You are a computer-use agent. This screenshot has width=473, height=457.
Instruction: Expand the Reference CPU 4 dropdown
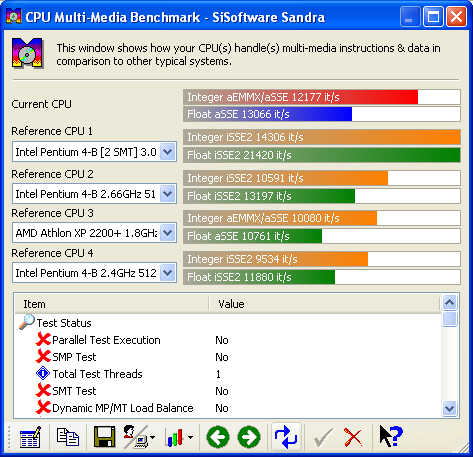click(x=167, y=273)
